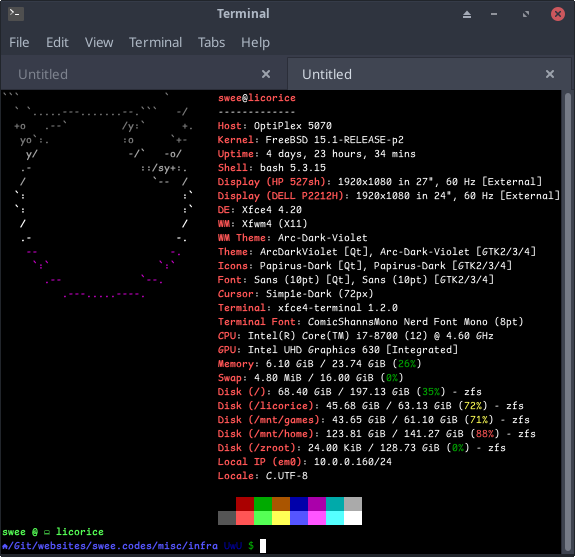The width and height of the screenshot is (575, 557).
Task: Open the Edit menu
Action: 57,43
